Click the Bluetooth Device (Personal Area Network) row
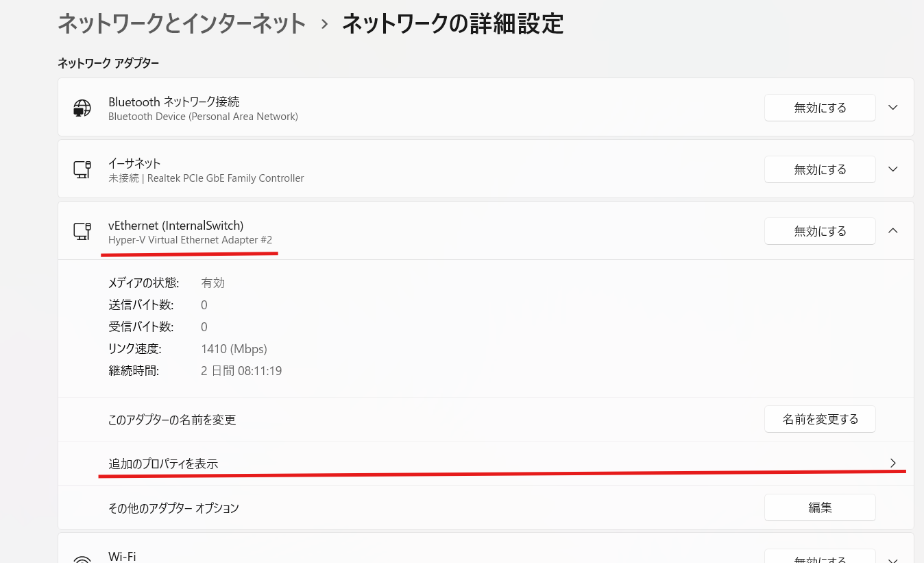The height and width of the screenshot is (563, 924). [x=203, y=116]
